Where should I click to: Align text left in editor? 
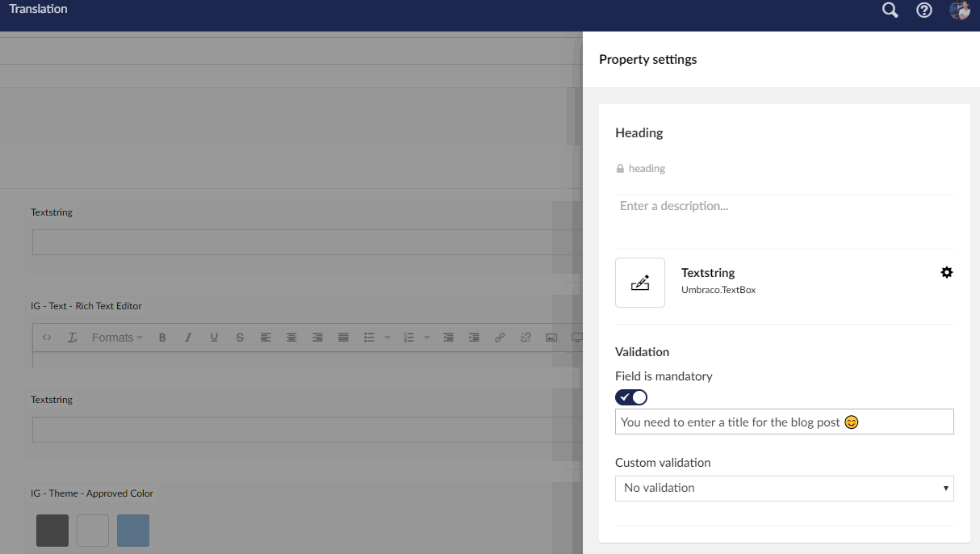[266, 338]
